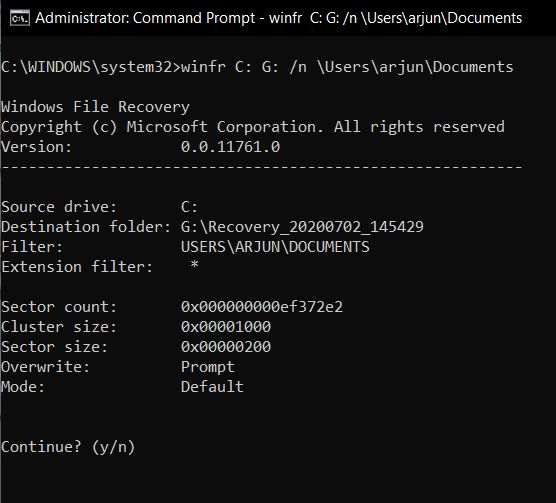
Task: Click the 'Sector count:' label
Action: (59, 307)
